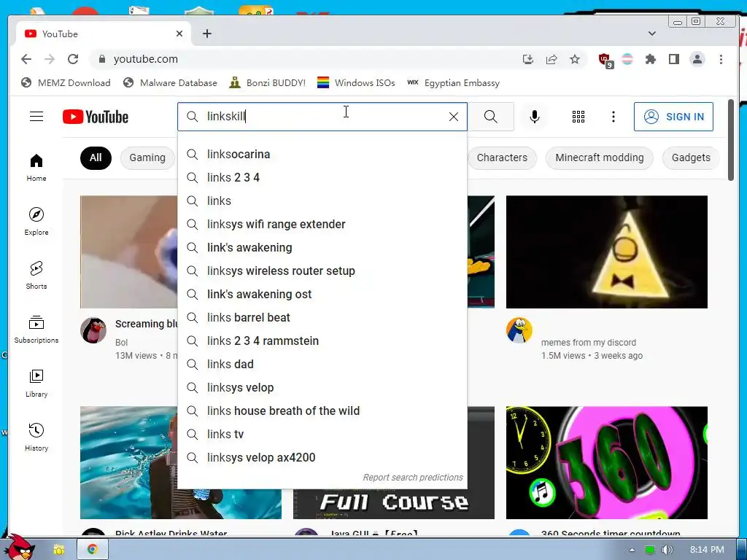Screen dimensions: 747x560
Task: Choose the suggestion "linksocarina"
Action: [x=322, y=155]
